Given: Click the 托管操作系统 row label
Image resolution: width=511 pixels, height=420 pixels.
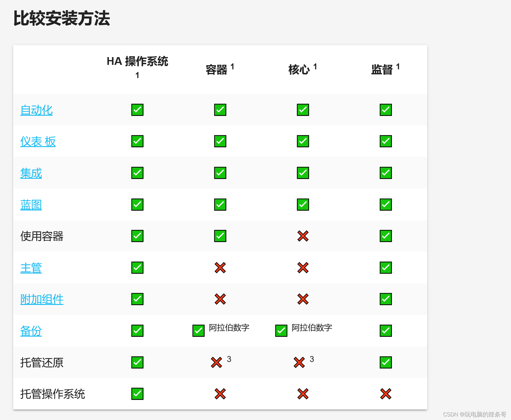Looking at the screenshot, I should tap(53, 394).
